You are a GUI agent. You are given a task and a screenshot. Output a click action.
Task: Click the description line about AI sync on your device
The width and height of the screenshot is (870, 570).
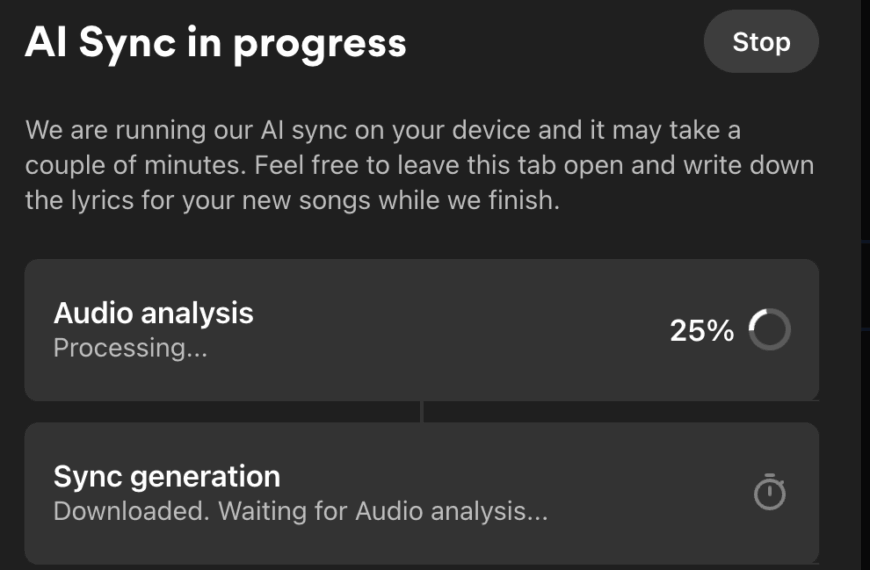coord(383,130)
